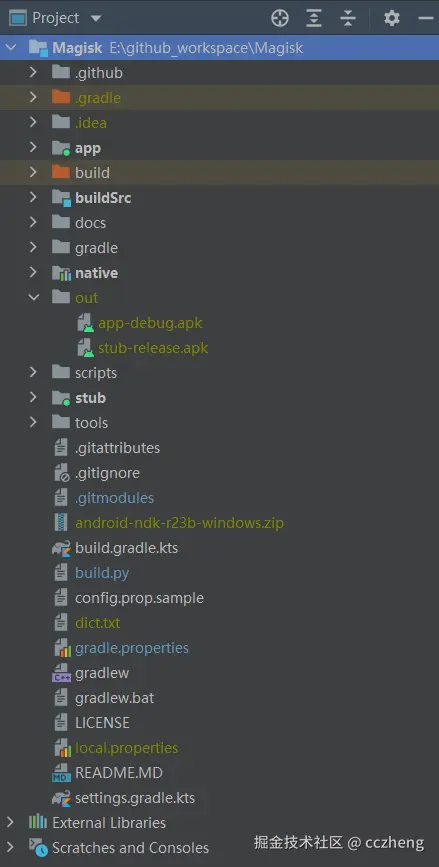Open the project panel settings gear
439x867 pixels.
click(391, 18)
